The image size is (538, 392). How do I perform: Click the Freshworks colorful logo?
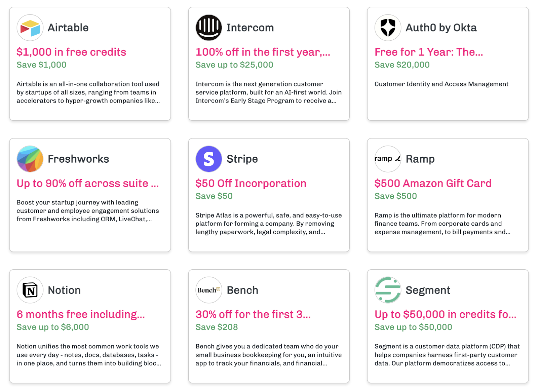click(x=30, y=159)
